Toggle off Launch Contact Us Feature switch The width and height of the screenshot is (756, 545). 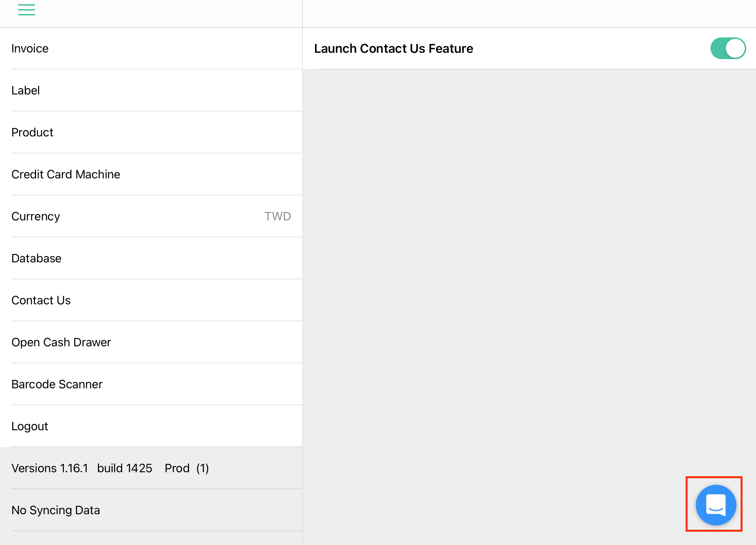[728, 48]
